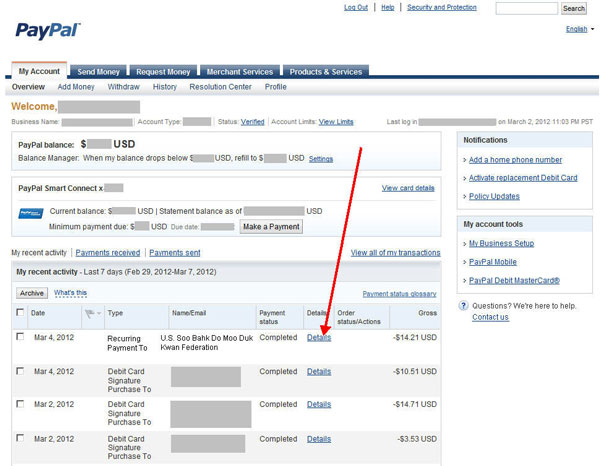
Task: Click the Payment status column header
Action: click(x=272, y=317)
